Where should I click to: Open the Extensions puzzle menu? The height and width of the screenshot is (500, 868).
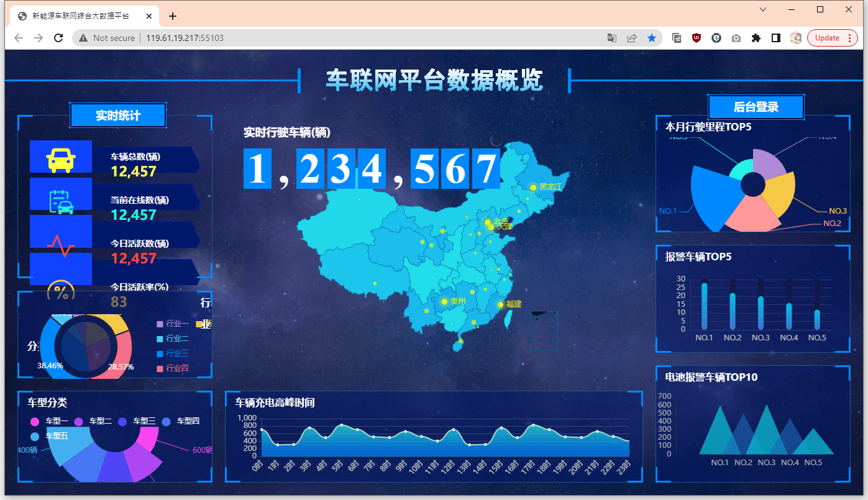(756, 38)
